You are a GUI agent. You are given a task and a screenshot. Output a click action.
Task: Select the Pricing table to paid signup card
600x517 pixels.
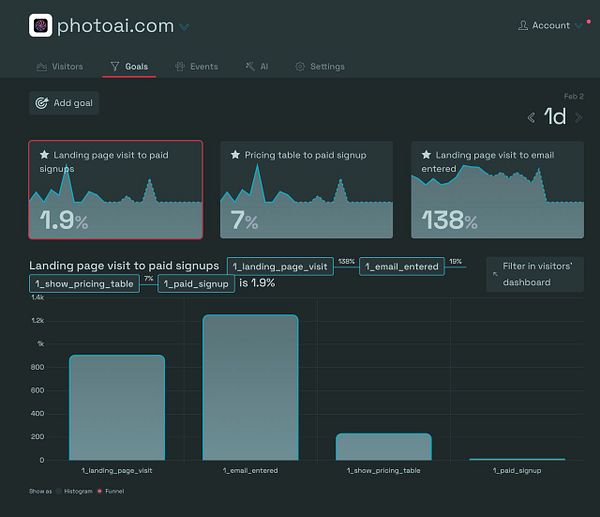click(307, 190)
